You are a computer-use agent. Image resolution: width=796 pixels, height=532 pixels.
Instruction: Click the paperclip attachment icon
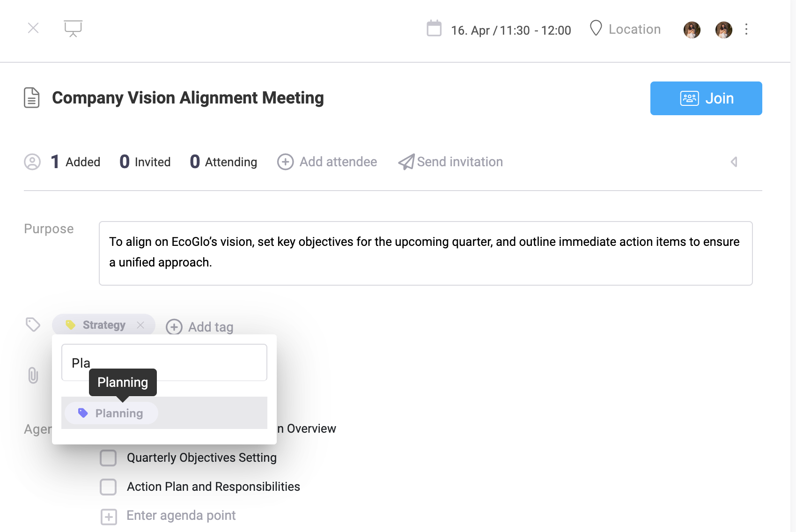[33, 375]
